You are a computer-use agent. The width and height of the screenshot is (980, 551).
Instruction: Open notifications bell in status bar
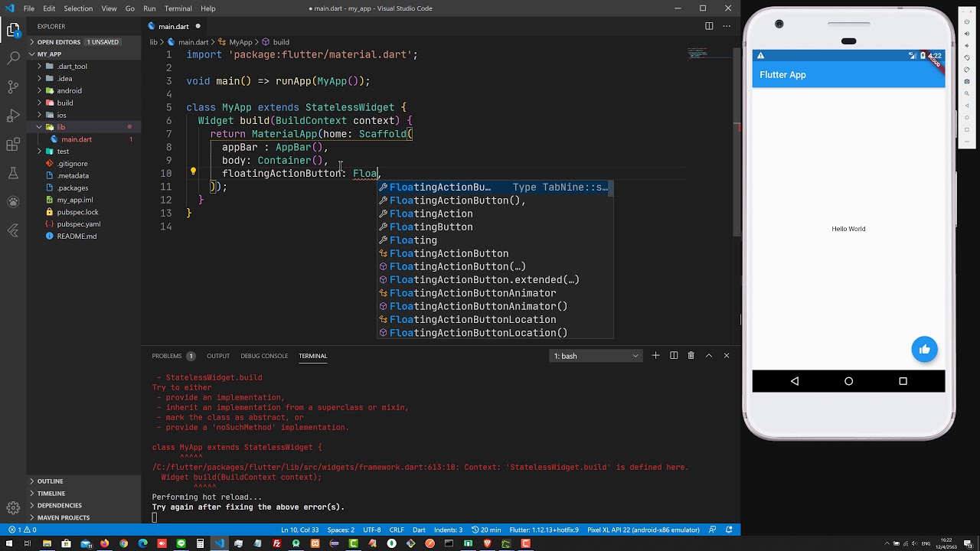[x=729, y=530]
